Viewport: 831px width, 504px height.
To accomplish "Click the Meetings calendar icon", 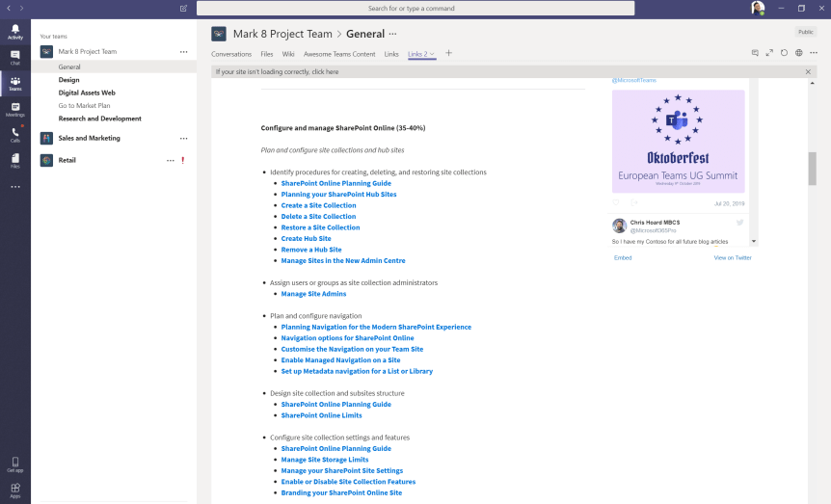I will [x=14, y=109].
